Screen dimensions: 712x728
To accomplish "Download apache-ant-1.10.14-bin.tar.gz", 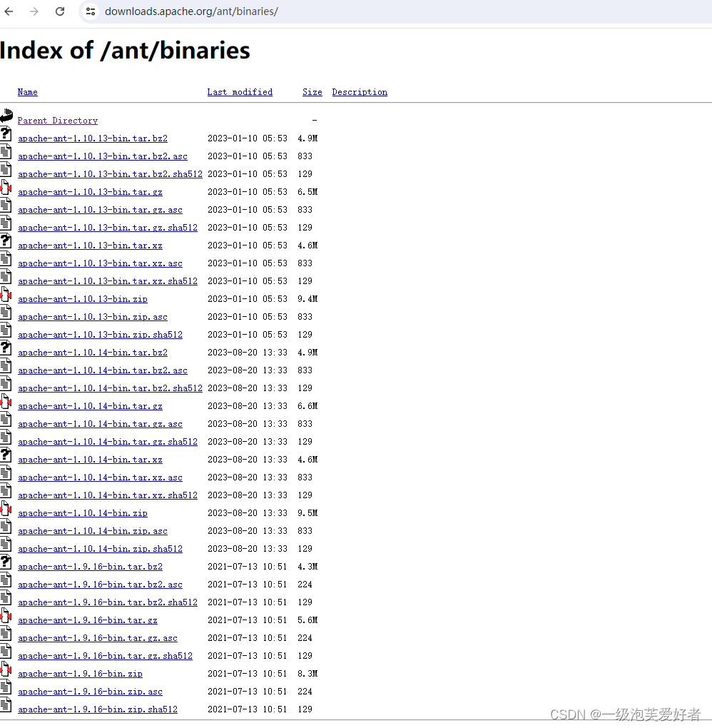I will (x=90, y=406).
